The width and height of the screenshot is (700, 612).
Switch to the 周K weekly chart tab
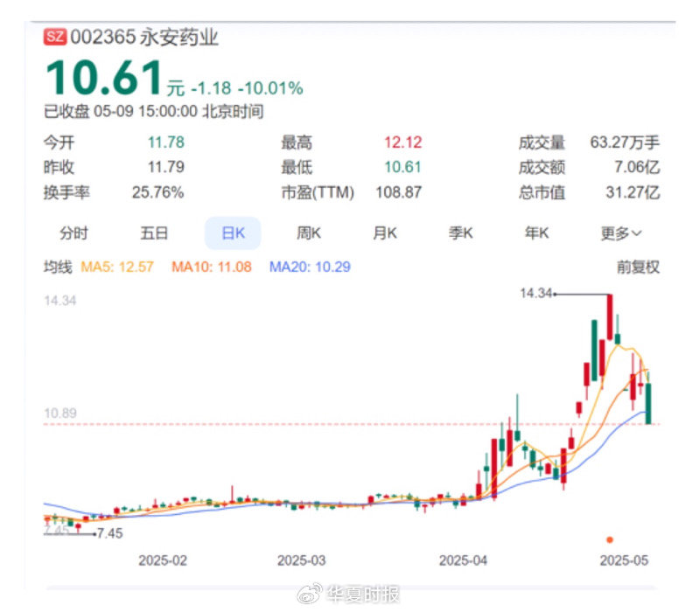[x=308, y=233]
